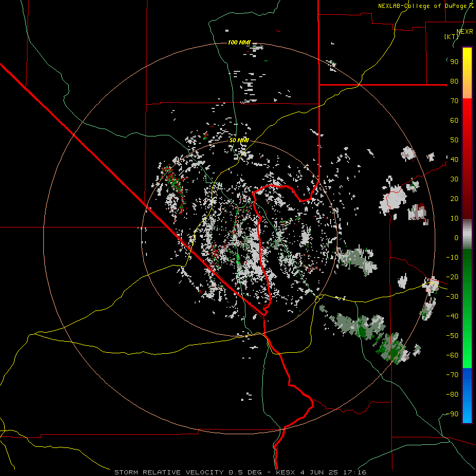The height and width of the screenshot is (476, 476).
Task: Select the -20 value on velocity scale
Action: [452, 277]
